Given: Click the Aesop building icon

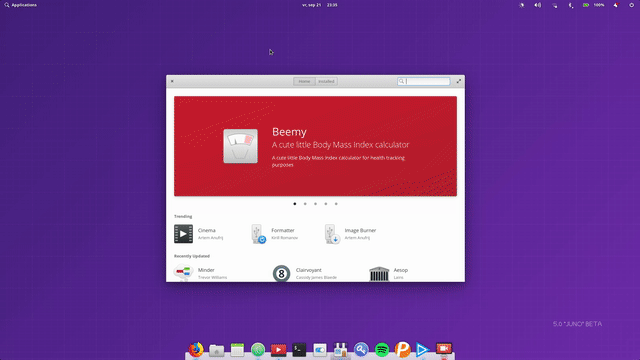Looking at the screenshot, I should pyautogui.click(x=379, y=273).
